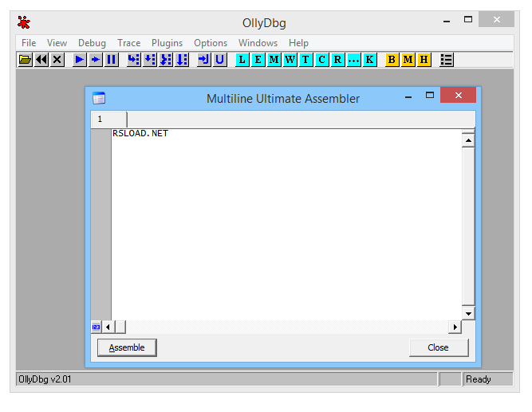Open the Debug menu

point(92,43)
